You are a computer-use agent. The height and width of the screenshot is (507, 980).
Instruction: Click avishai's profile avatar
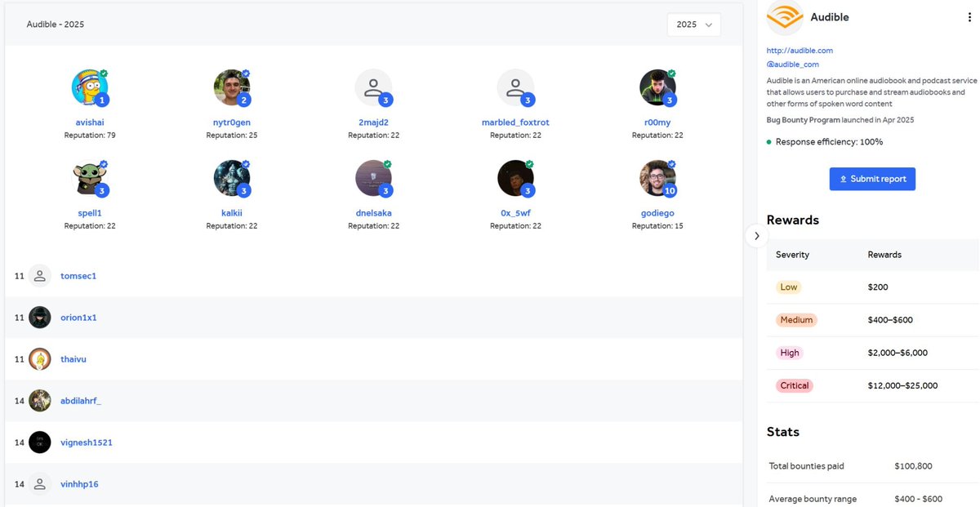point(90,87)
